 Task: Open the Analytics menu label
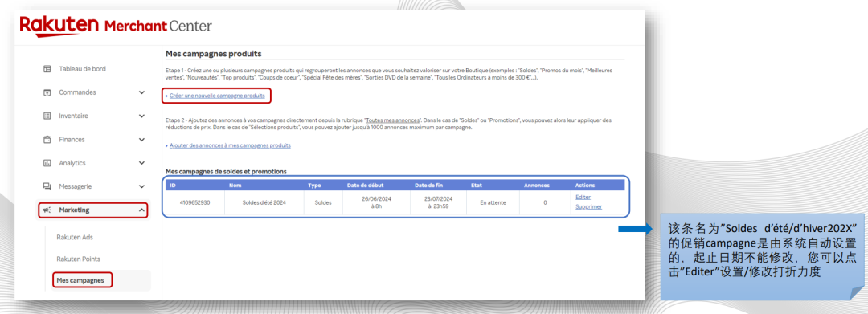(x=72, y=163)
